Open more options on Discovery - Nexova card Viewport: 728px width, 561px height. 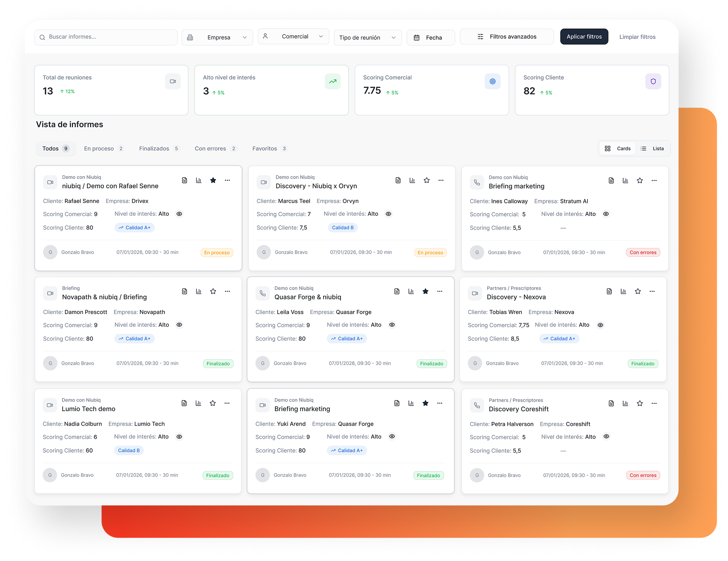(x=652, y=291)
